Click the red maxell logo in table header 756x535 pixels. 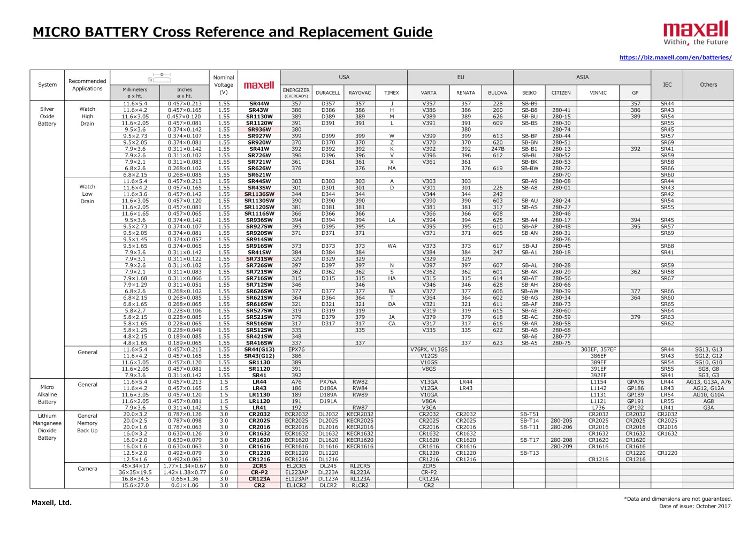point(259,85)
